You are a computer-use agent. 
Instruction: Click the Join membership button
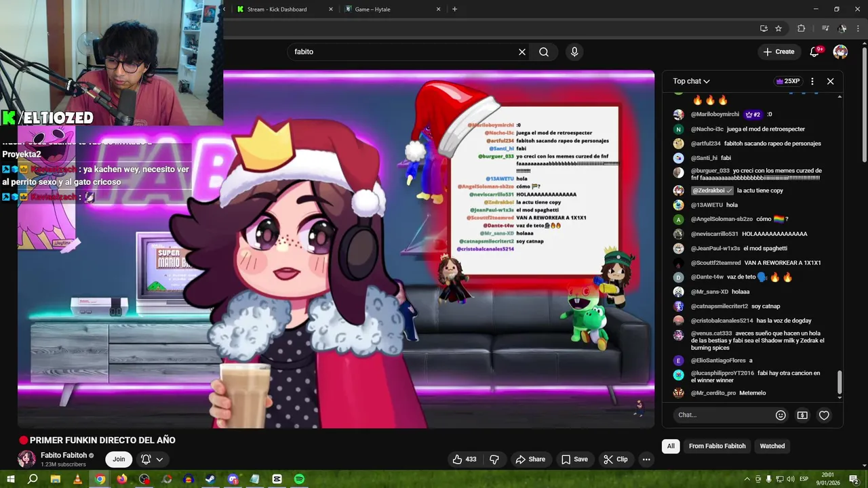119,459
